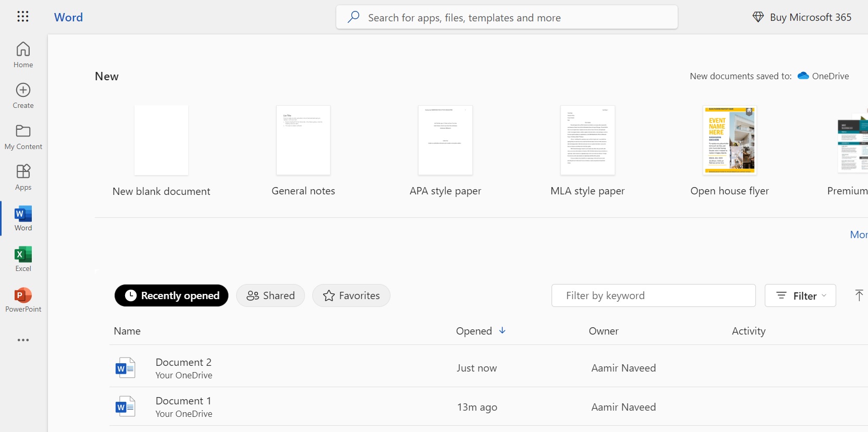
Task: Sort by Opened column arrow
Action: point(503,330)
